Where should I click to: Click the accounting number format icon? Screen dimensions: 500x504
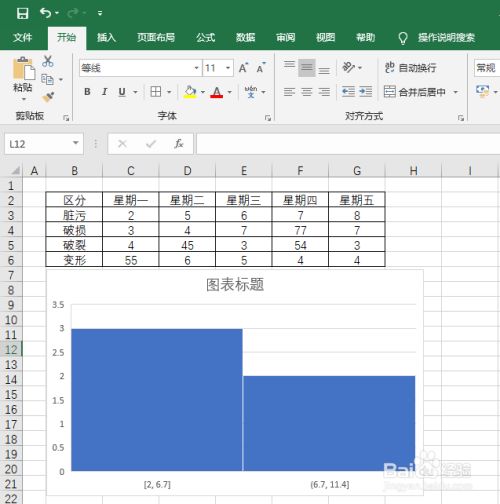pyautogui.click(x=483, y=91)
